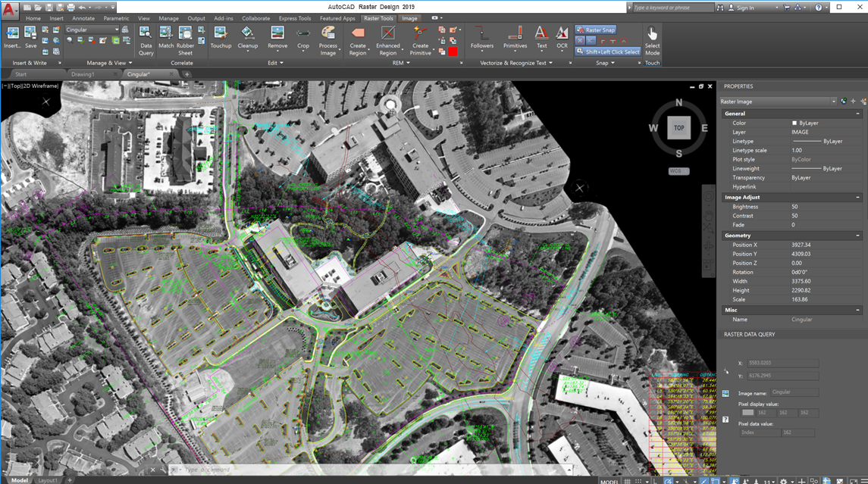
Task: Click the red REM color swatch
Action: pos(453,52)
